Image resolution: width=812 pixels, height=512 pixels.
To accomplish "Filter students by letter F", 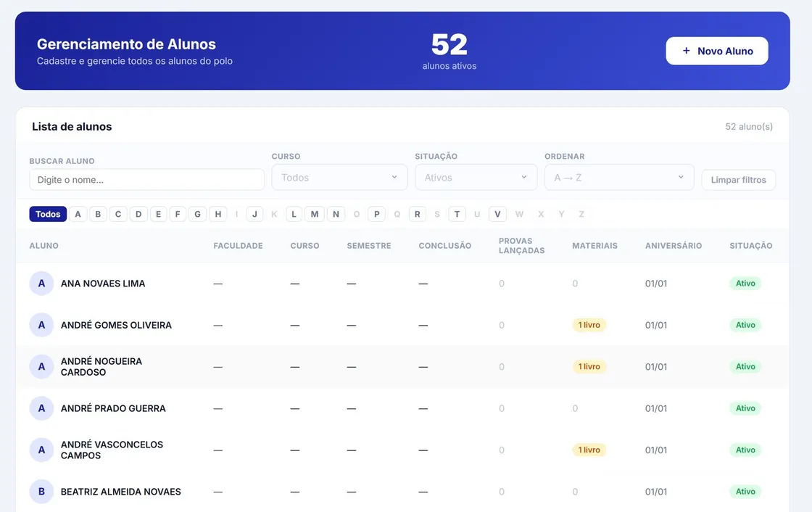I will coord(178,214).
